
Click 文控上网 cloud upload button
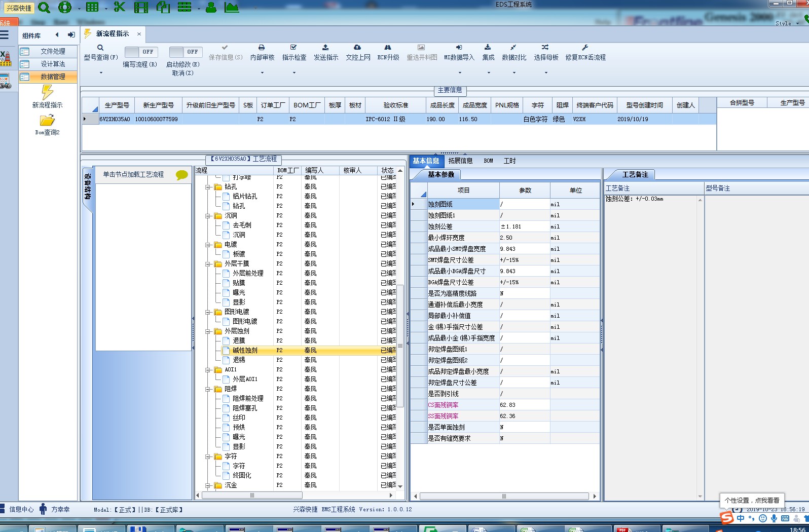[x=358, y=52]
